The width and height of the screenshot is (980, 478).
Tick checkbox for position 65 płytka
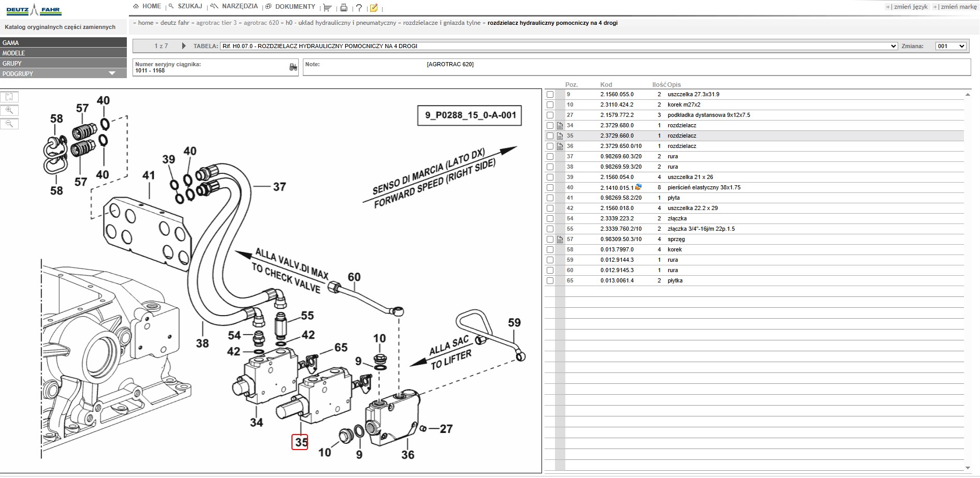(550, 281)
